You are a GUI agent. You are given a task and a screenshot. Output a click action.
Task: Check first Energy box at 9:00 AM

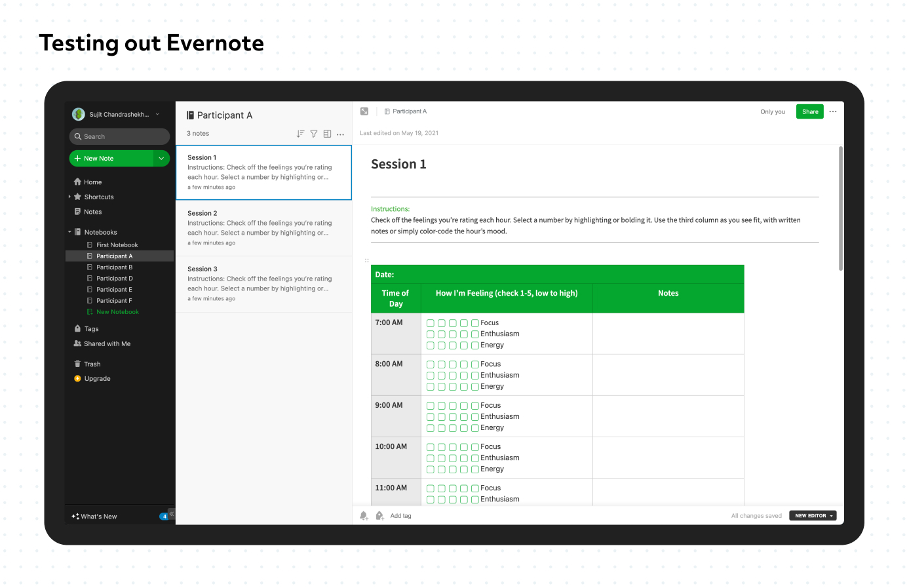point(431,428)
